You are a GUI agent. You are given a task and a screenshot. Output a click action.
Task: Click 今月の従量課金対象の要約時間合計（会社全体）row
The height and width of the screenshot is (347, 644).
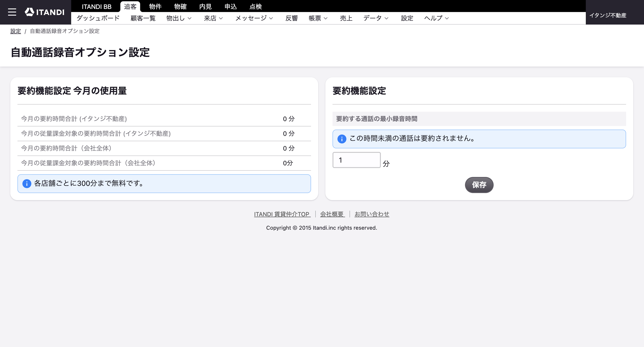pos(164,163)
